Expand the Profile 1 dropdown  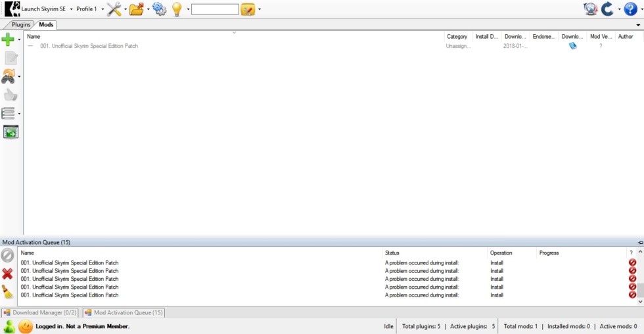point(103,10)
